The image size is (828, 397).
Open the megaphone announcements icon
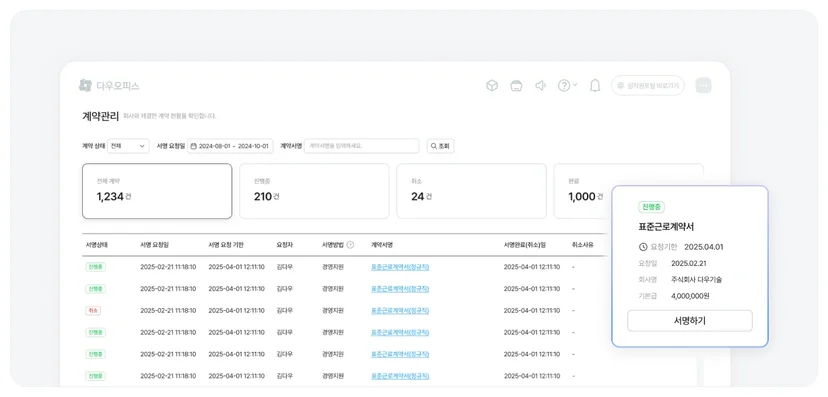(x=540, y=86)
